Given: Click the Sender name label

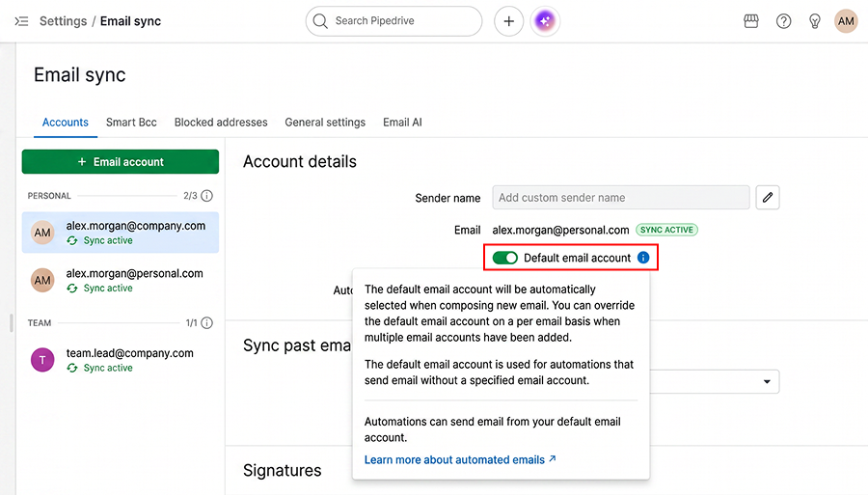Looking at the screenshot, I should pyautogui.click(x=448, y=198).
